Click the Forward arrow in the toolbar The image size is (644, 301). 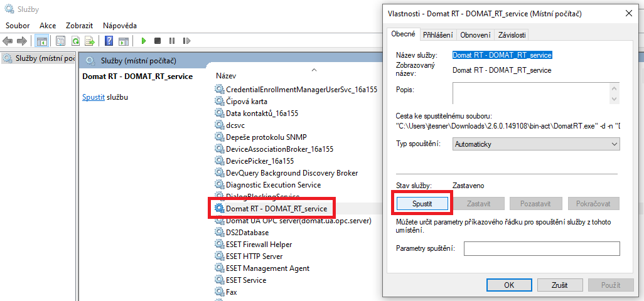(22, 41)
